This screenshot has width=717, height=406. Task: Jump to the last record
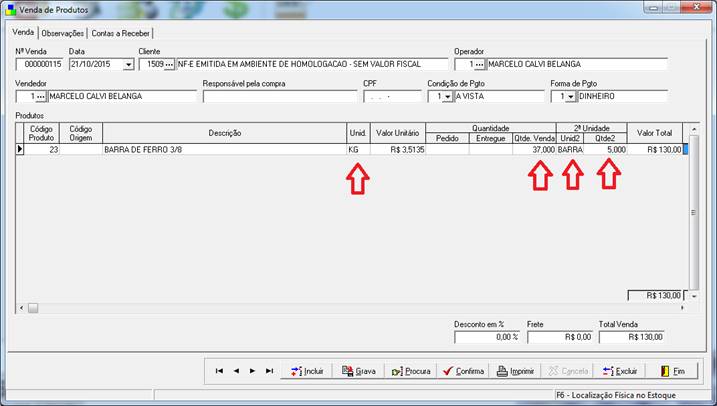(x=269, y=371)
